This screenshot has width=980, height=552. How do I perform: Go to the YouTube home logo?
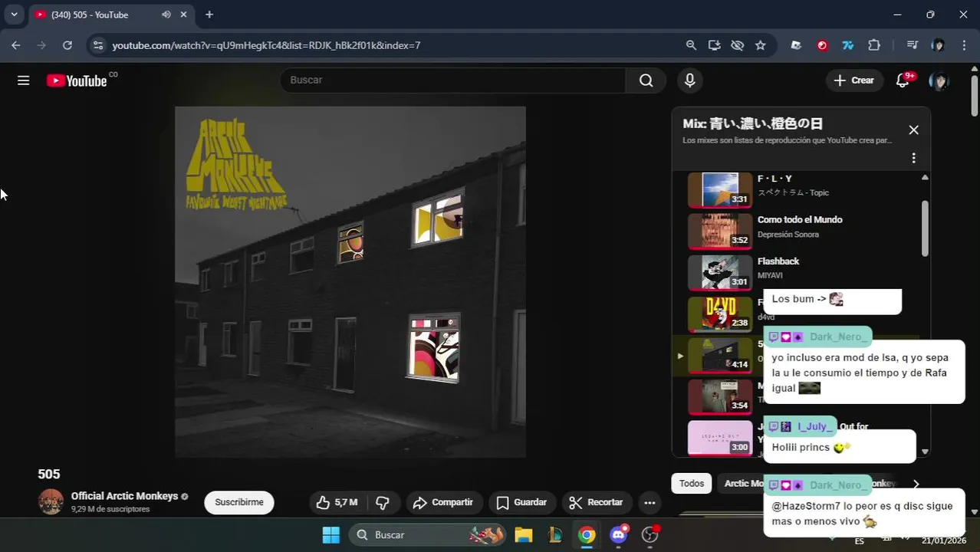[77, 80]
